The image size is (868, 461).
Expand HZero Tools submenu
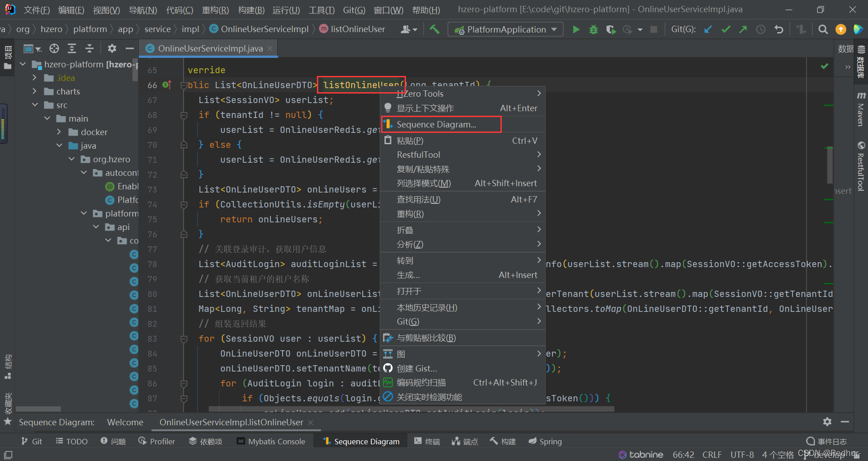462,94
